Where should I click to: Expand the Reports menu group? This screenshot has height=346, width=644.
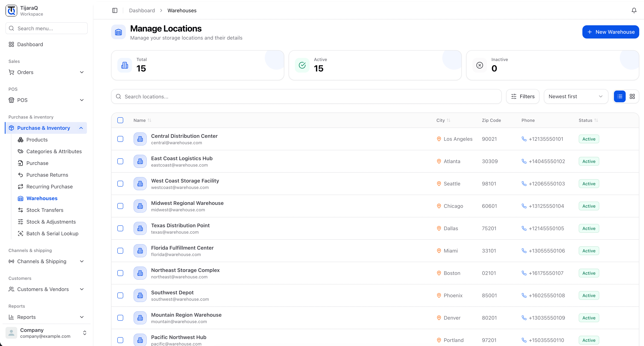pyautogui.click(x=46, y=317)
